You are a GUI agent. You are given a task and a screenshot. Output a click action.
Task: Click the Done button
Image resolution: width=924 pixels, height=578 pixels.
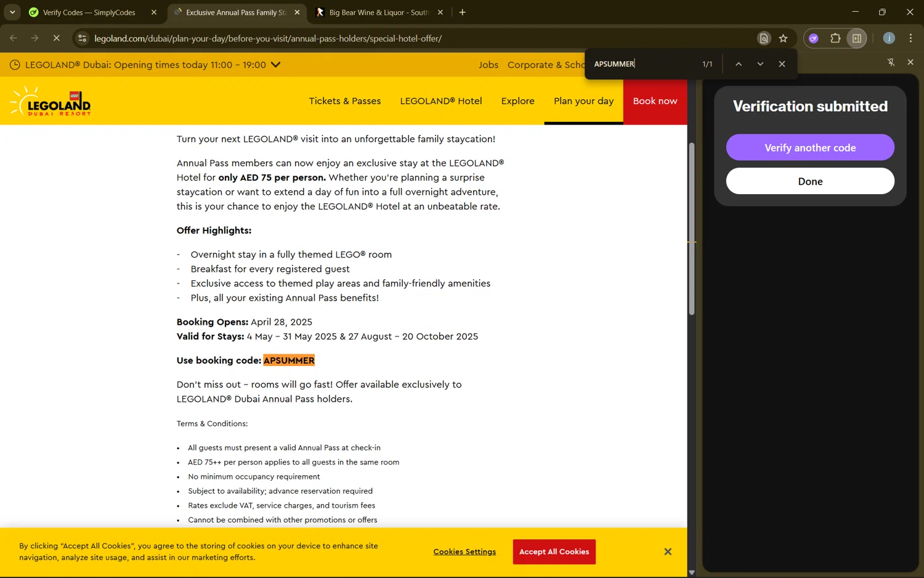click(810, 181)
